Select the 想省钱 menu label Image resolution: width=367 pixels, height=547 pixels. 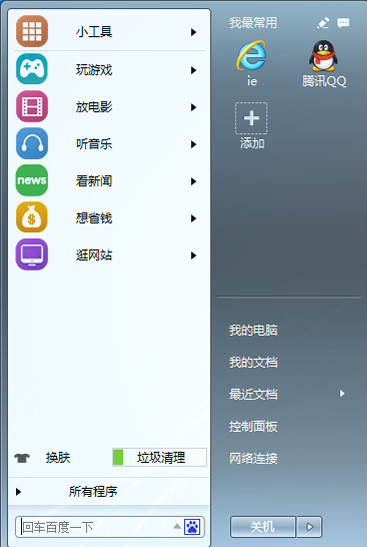tap(94, 218)
